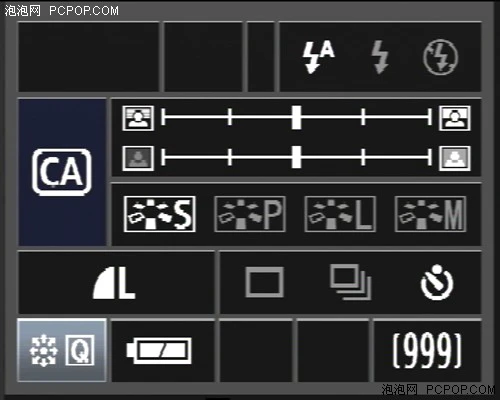Image resolution: width=500 pixels, height=400 pixels.
Task: Select the flash off icon
Action: tap(441, 57)
